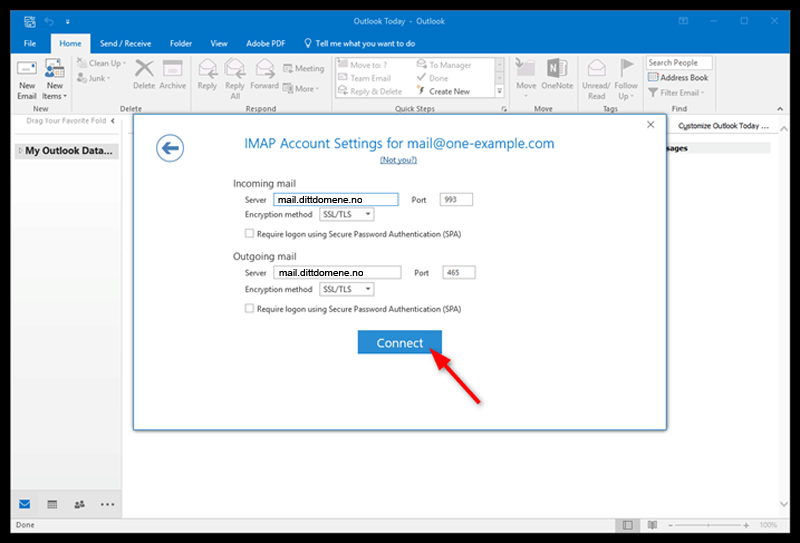
Task: Open the People view in bottom navigation
Action: coord(79,503)
